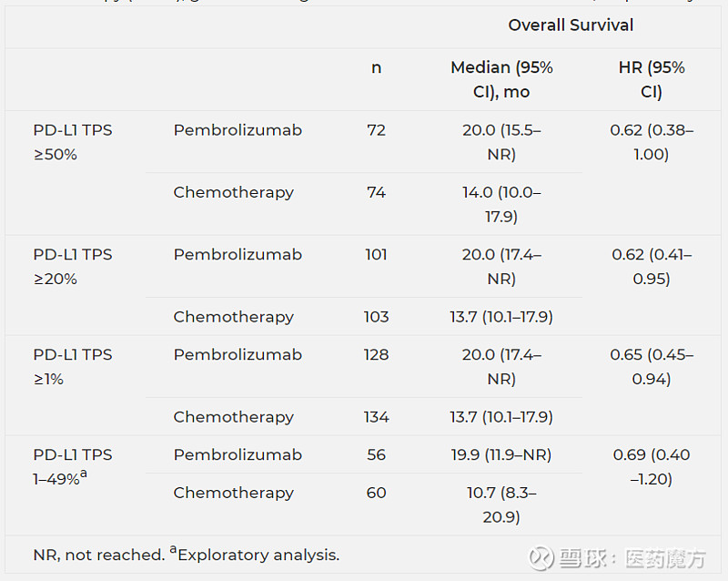Click the Xueqiu snowball logo watermark
Image resolution: width=728 pixels, height=581 pixels.
point(542,557)
